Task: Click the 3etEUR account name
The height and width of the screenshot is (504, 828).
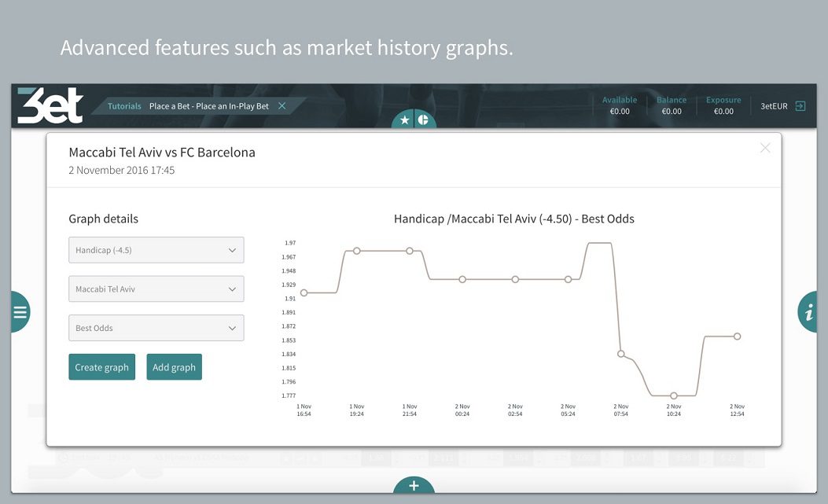Action: pos(775,106)
